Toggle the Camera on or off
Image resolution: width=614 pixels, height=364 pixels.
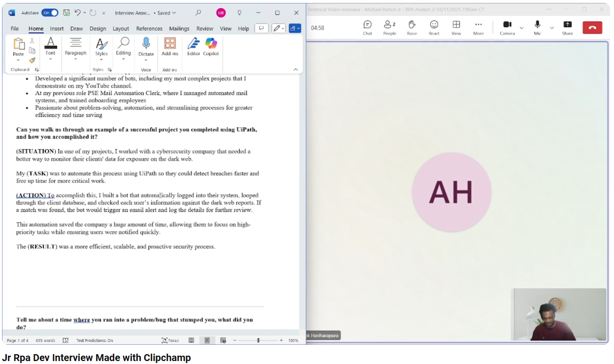[507, 28]
